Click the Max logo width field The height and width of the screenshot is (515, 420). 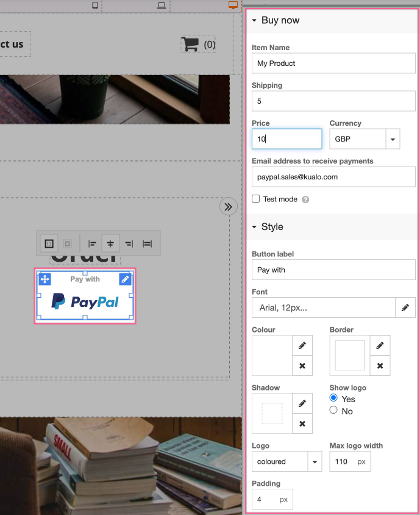click(x=350, y=461)
